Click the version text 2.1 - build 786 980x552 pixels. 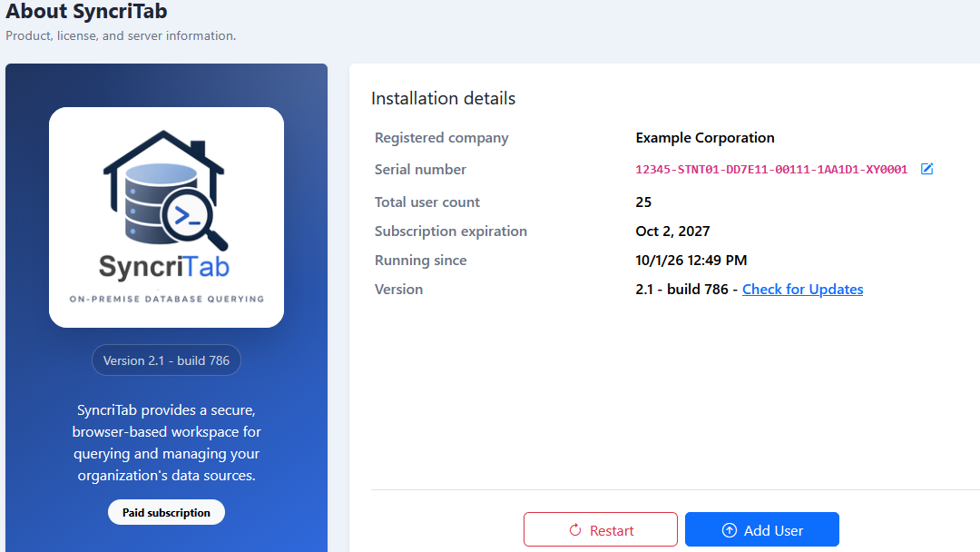click(x=681, y=290)
